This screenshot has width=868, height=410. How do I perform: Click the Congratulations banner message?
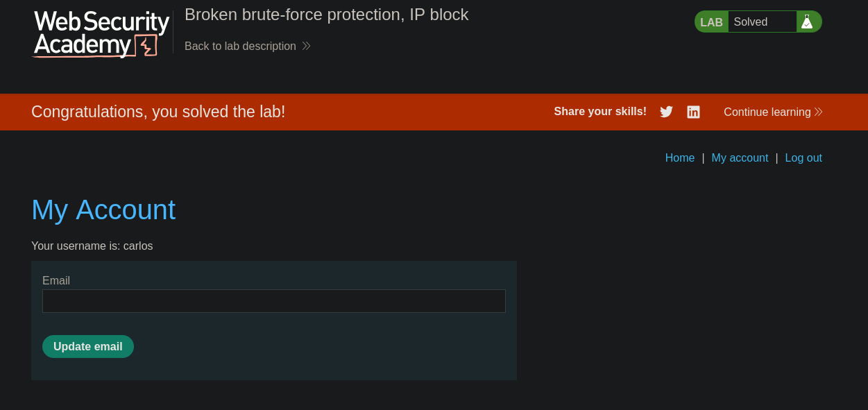click(158, 112)
